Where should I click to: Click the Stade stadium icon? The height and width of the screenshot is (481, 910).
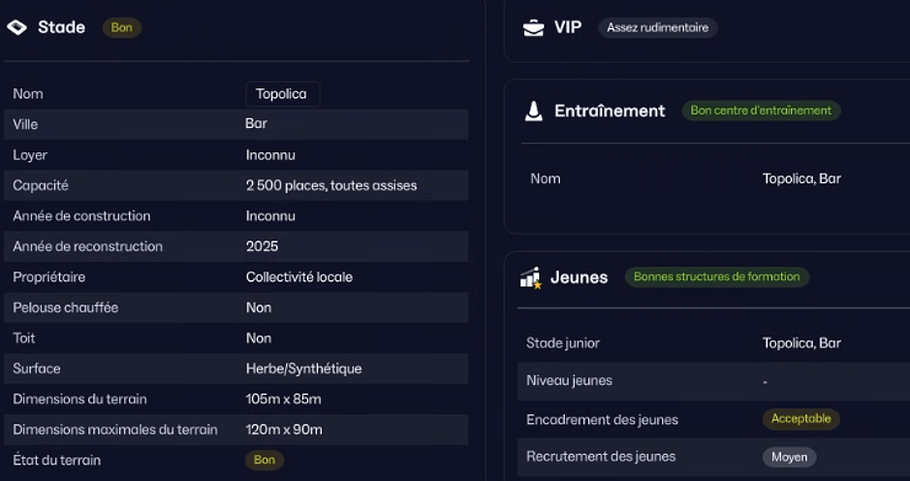click(x=17, y=27)
